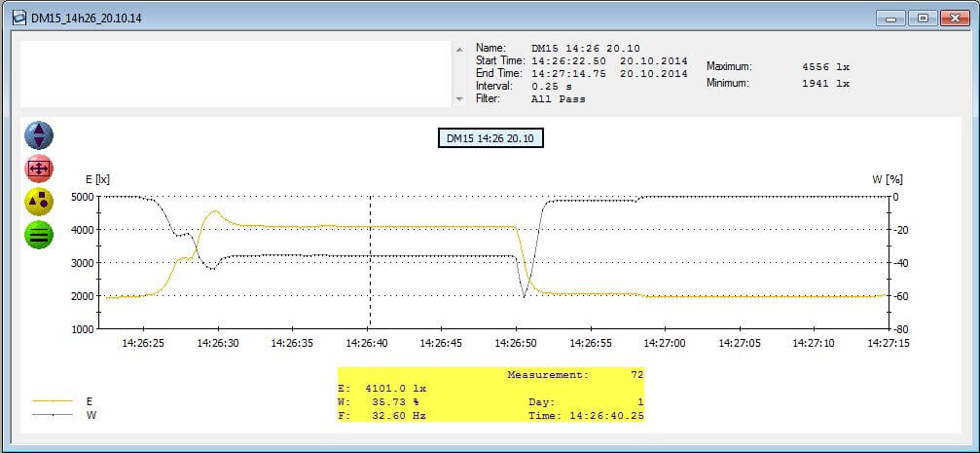Click the yellow measurement readout panel
This screenshot has height=453, width=980.
coord(490,395)
